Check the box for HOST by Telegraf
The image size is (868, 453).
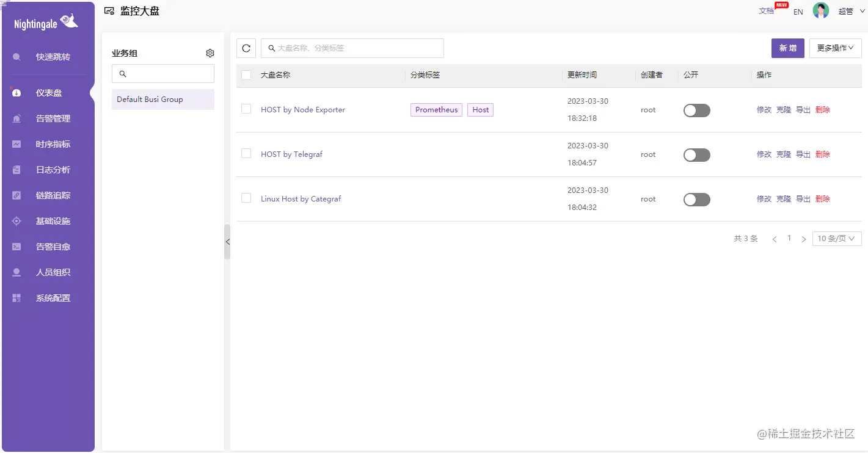click(246, 153)
